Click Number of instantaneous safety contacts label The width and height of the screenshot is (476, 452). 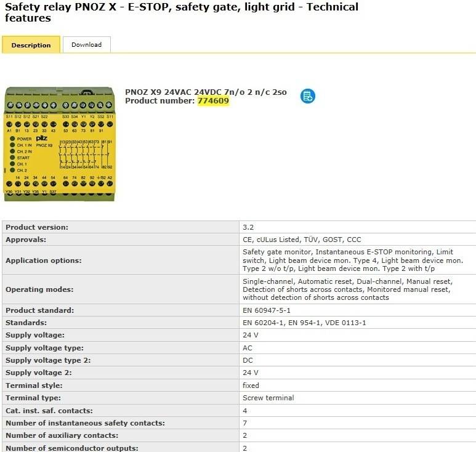pos(86,423)
